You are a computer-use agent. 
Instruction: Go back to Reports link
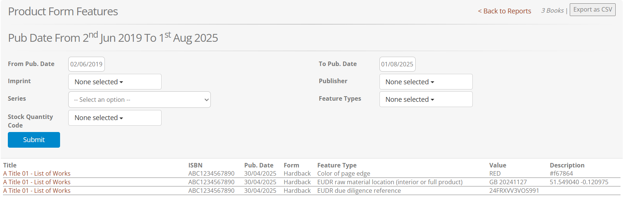[504, 11]
